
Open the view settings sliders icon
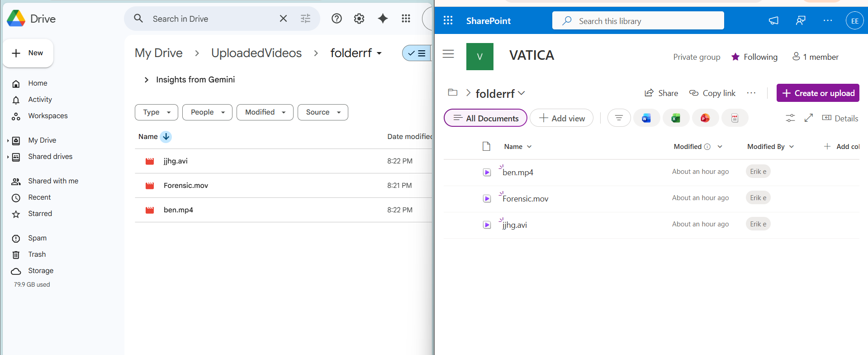(x=790, y=118)
